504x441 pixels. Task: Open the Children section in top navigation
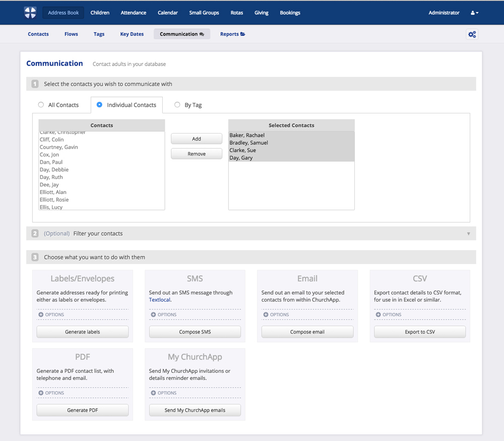pyautogui.click(x=100, y=12)
